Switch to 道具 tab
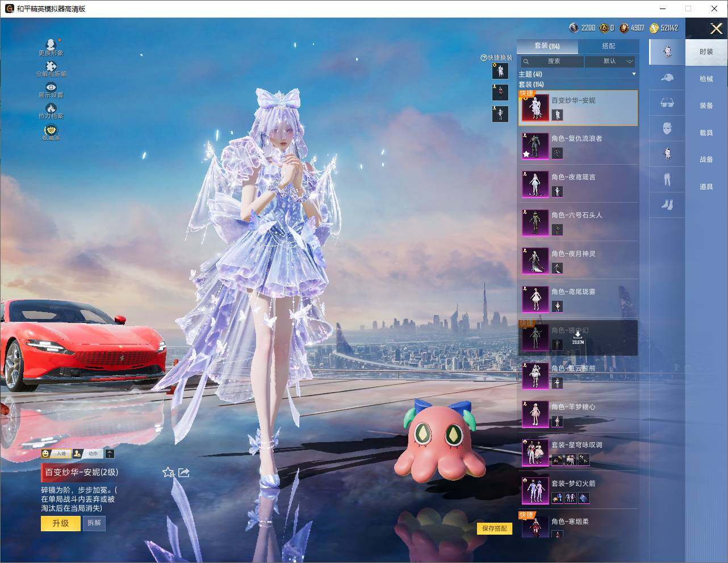Viewport: 728px width, 563px height. (x=706, y=187)
